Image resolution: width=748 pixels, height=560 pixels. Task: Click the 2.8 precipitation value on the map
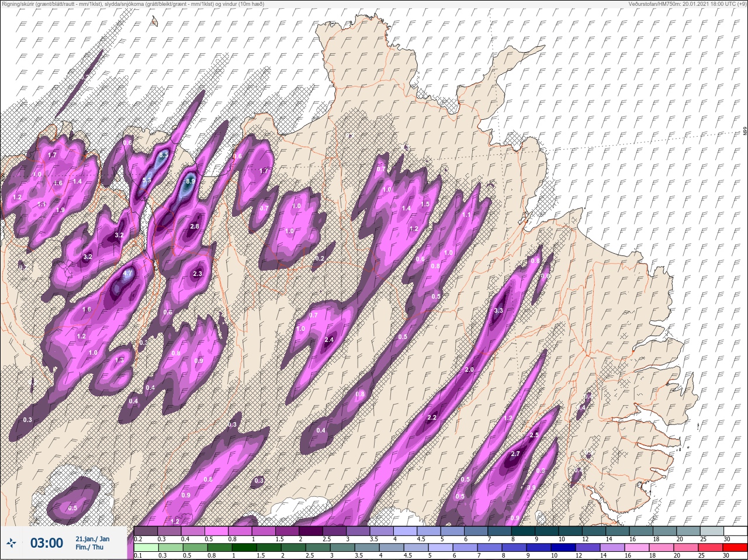point(195,226)
